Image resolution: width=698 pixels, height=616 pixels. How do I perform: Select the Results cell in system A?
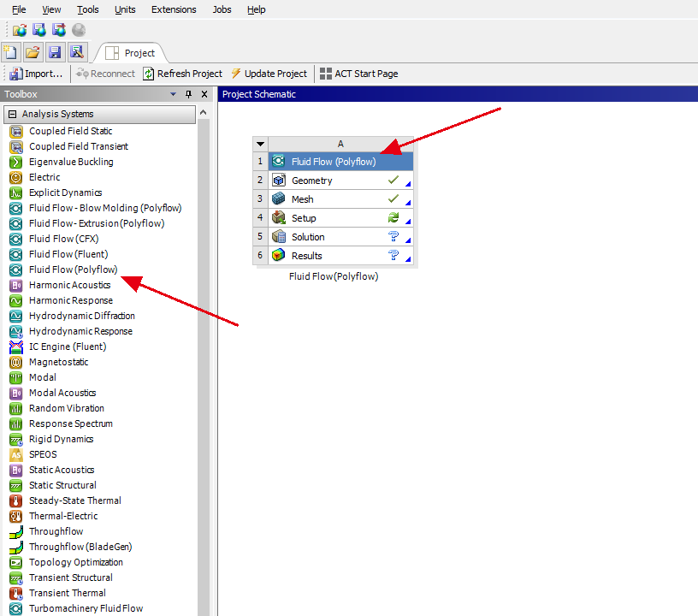pos(341,255)
